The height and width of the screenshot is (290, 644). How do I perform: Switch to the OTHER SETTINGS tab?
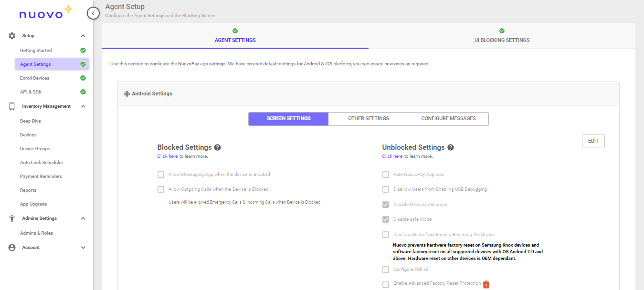pyautogui.click(x=368, y=118)
